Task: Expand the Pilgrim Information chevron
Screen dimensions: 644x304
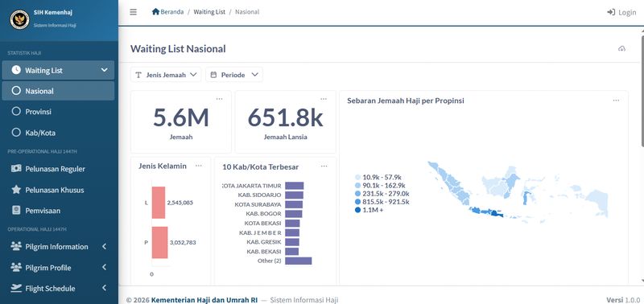Action: coord(104,246)
